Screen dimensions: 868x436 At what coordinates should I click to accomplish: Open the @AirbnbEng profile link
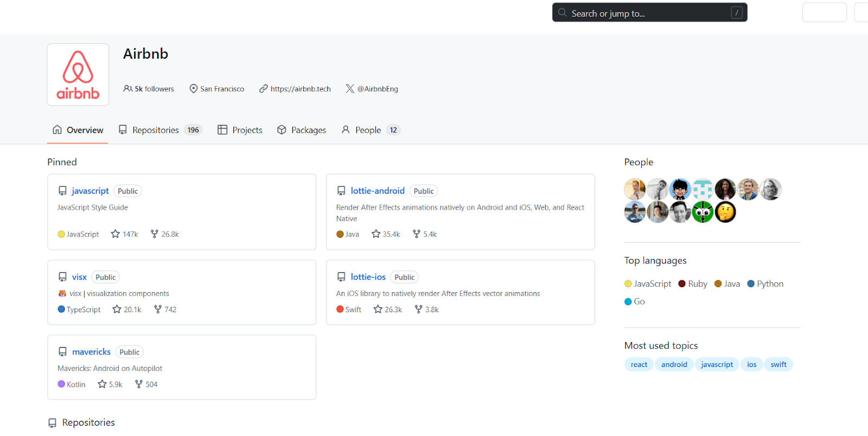378,89
